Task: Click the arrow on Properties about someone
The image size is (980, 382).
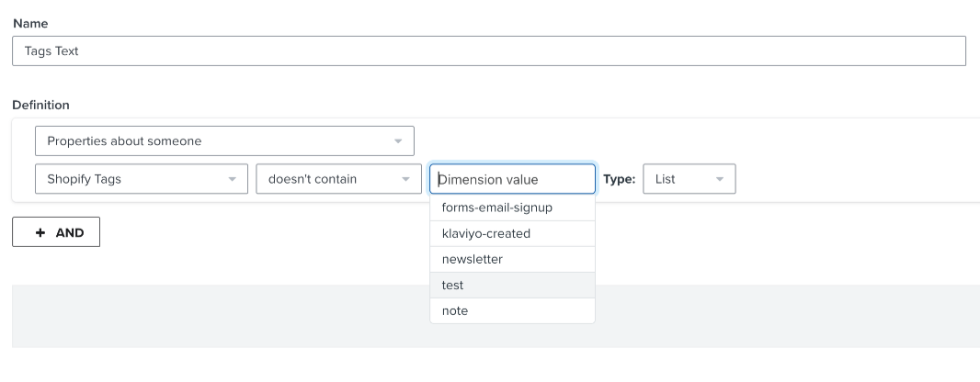Action: pos(398,141)
